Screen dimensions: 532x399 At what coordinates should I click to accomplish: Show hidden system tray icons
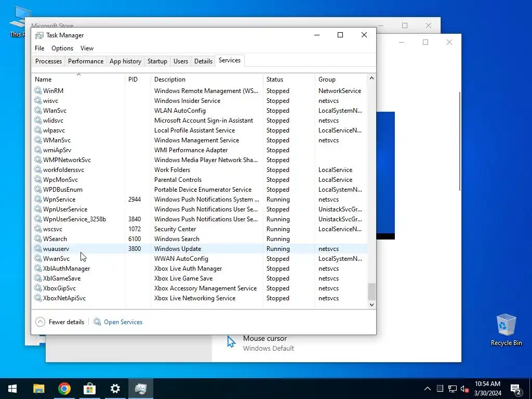[x=428, y=389]
